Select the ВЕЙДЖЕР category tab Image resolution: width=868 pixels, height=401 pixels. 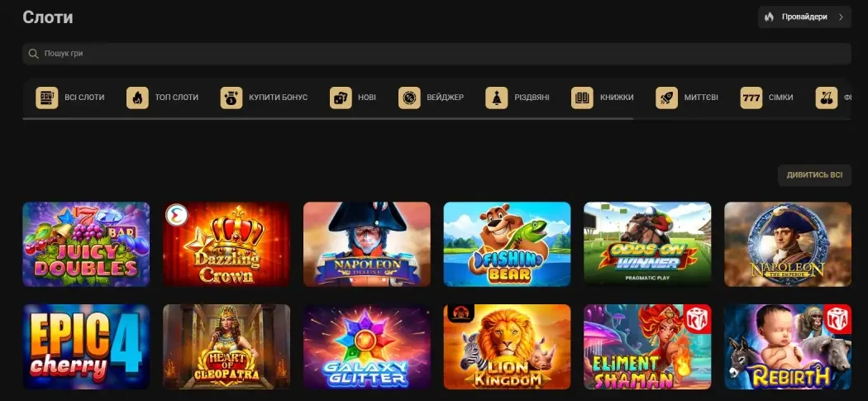point(432,98)
